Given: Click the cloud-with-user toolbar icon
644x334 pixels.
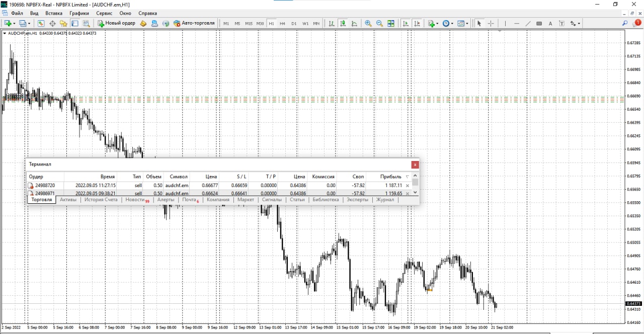Looking at the screenshot, I should tap(154, 23).
